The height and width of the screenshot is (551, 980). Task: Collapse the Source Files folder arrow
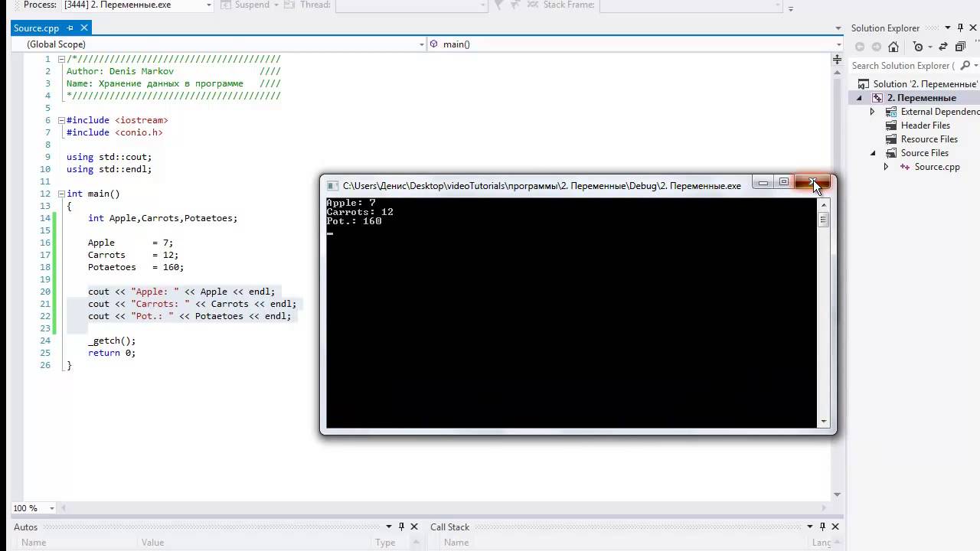click(x=872, y=153)
